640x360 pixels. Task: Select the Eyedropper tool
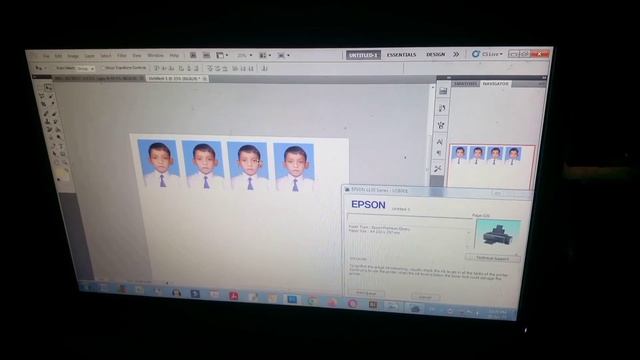pyautogui.click(x=53, y=103)
